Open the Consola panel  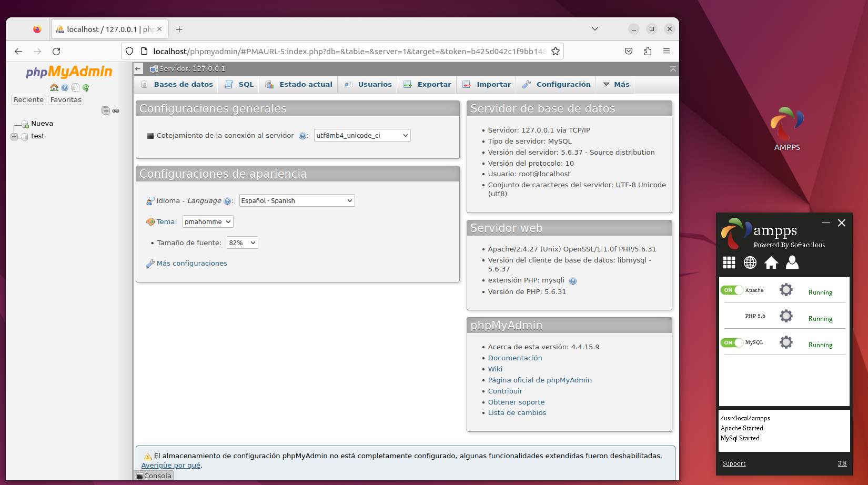coord(154,476)
